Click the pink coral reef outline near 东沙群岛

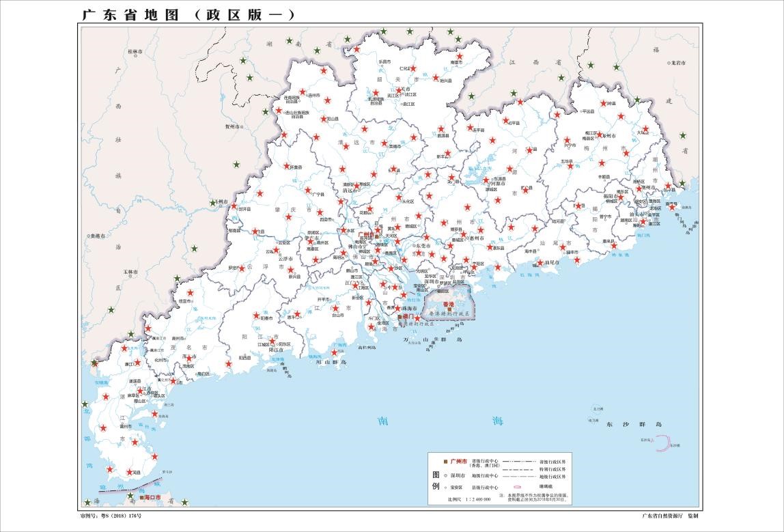[660, 445]
